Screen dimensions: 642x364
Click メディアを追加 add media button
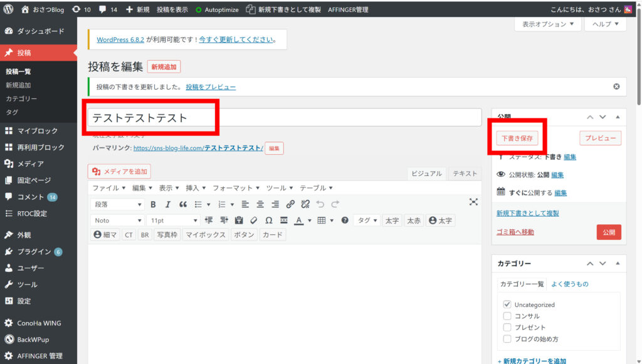coord(119,172)
